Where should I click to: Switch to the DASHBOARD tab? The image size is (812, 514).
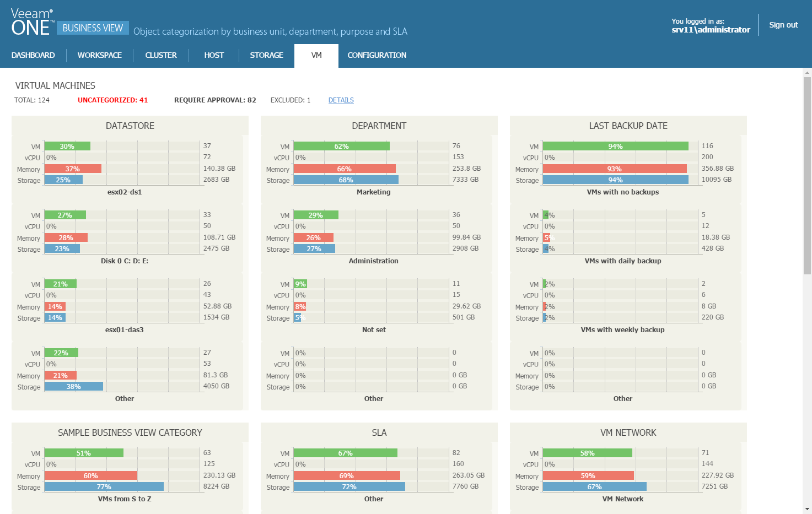(x=33, y=55)
